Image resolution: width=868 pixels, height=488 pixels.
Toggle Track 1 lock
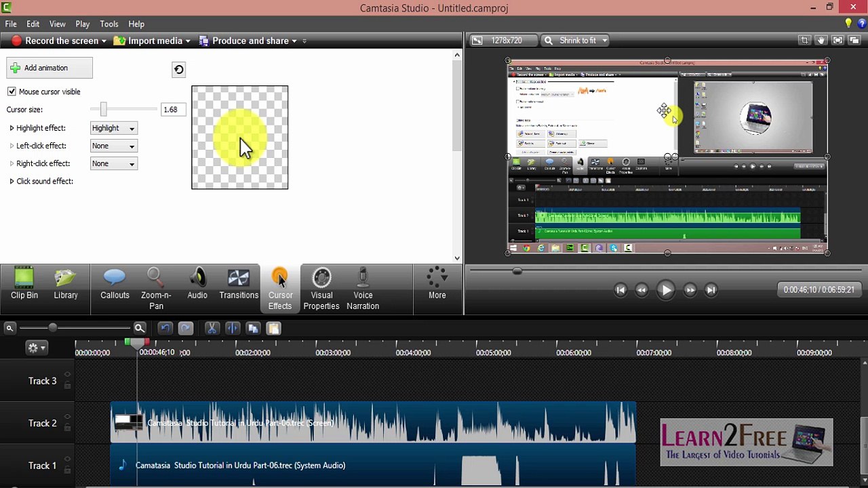tap(67, 470)
